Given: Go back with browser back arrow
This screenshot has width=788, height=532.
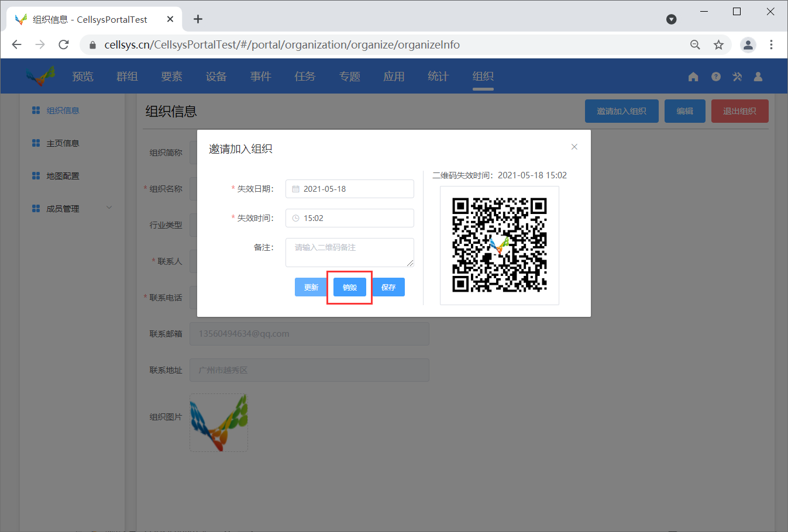Looking at the screenshot, I should click(16, 44).
